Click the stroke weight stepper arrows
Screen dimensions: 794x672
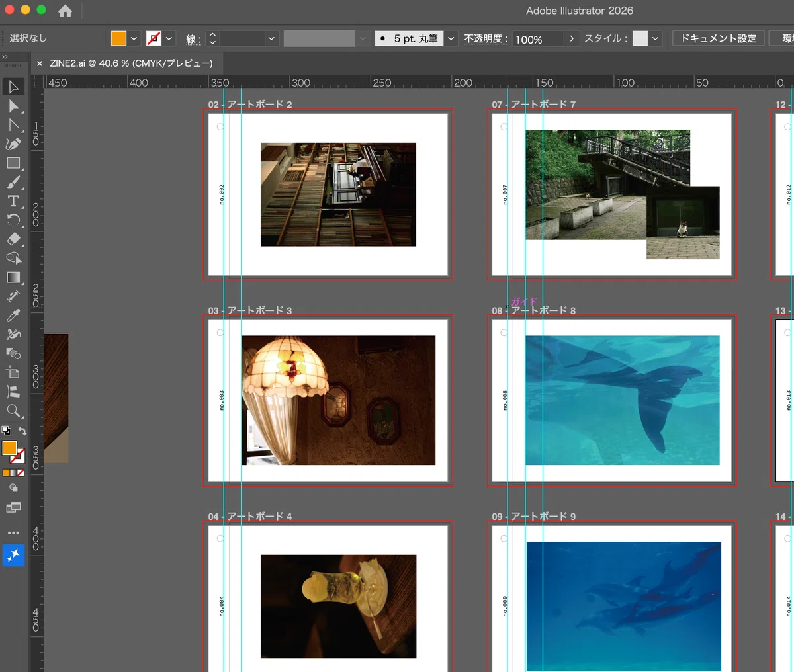click(x=212, y=39)
